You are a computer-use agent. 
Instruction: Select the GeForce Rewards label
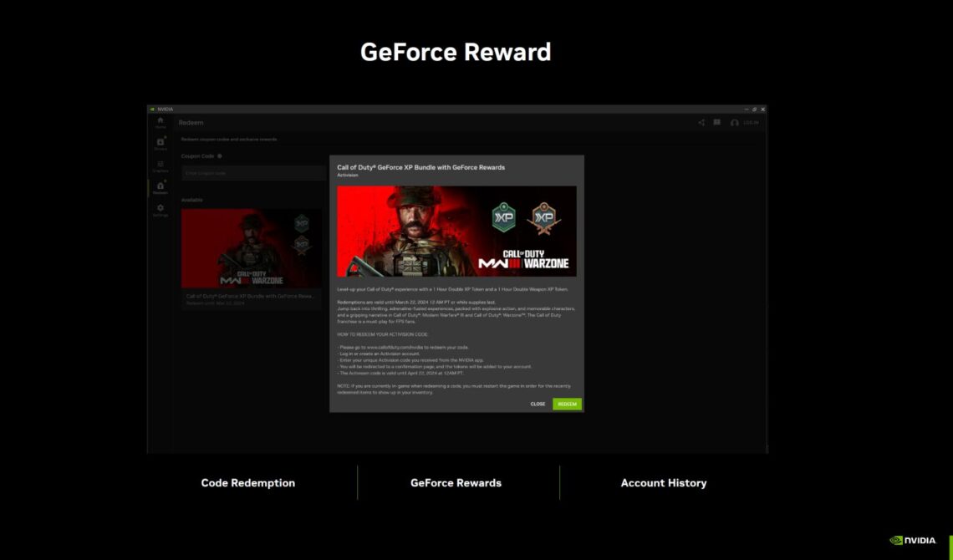456,482
